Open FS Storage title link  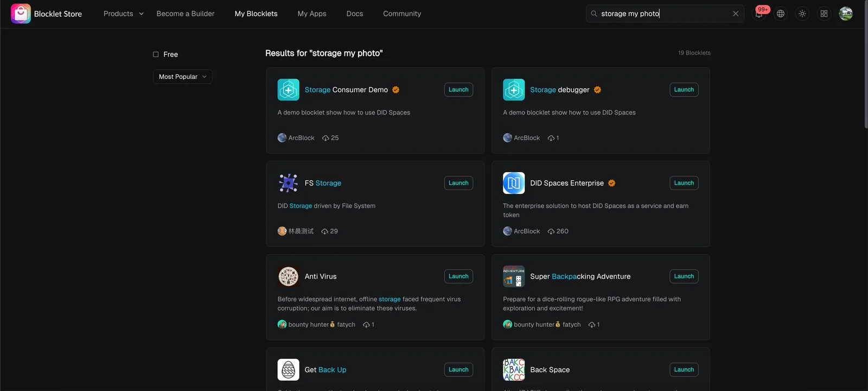(x=323, y=183)
